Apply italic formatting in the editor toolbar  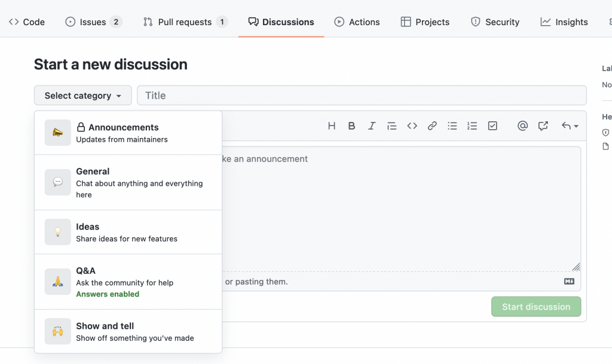pos(372,126)
